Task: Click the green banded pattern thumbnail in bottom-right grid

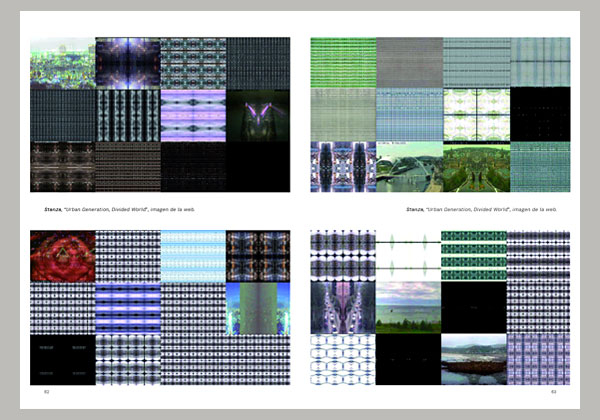Action: click(472, 256)
